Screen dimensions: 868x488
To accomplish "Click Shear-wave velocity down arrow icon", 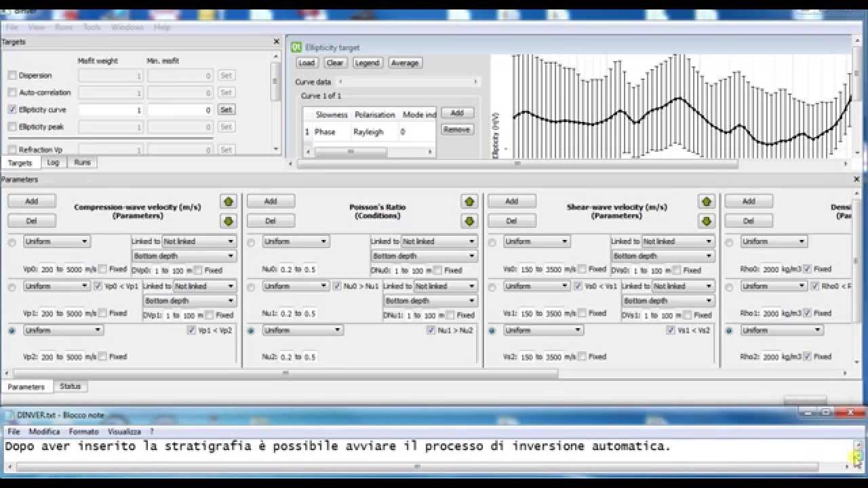I will pos(707,221).
